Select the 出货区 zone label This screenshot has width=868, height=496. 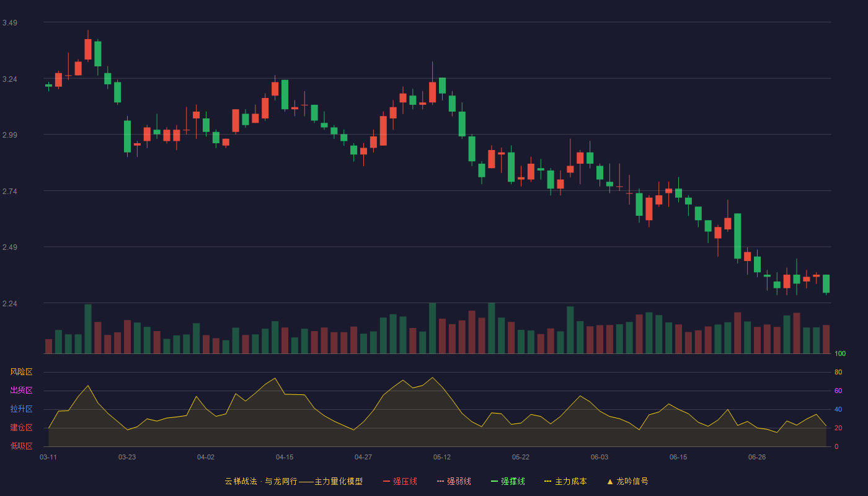[21, 391]
